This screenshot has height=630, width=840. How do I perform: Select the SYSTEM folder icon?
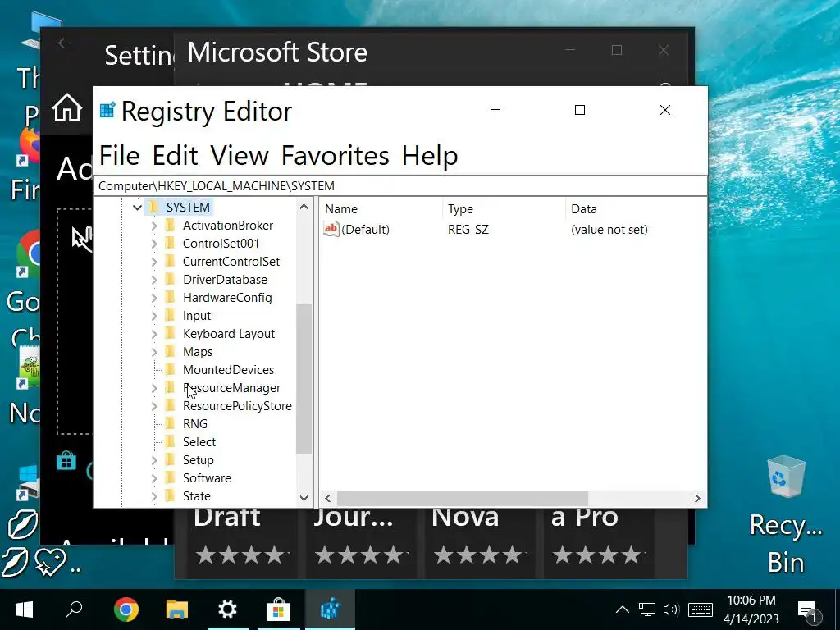[153, 207]
